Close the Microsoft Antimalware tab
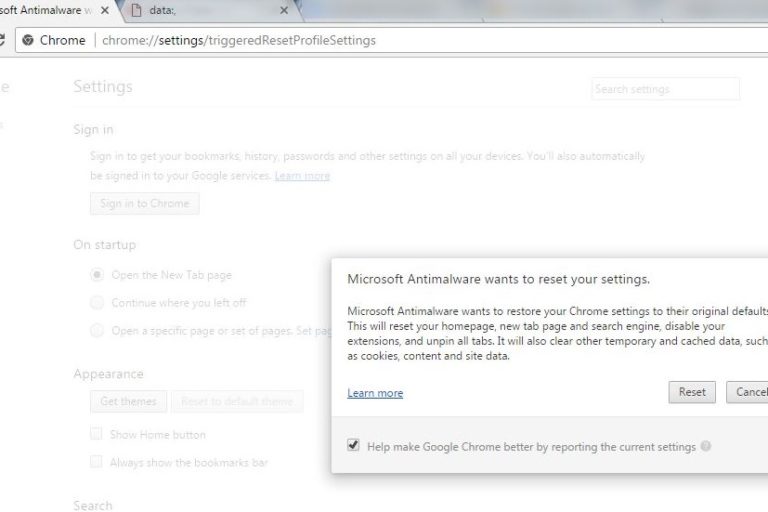The image size is (768, 512). pyautogui.click(x=105, y=11)
